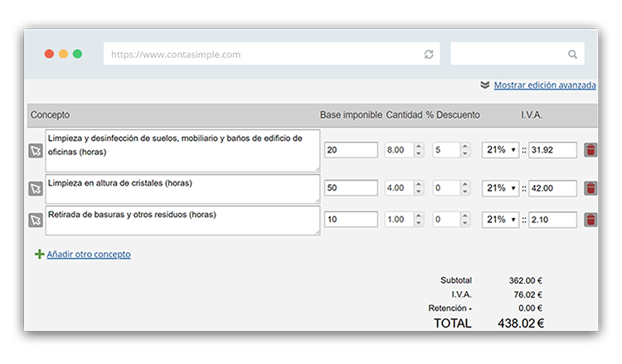
Task: Open the Mostrar edición avanzada link
Action: (x=545, y=85)
